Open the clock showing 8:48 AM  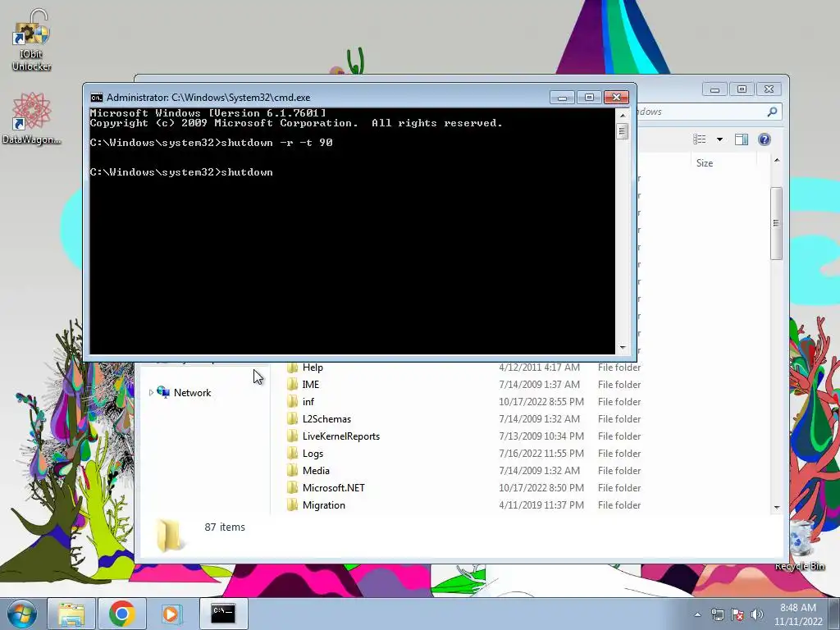point(798,614)
